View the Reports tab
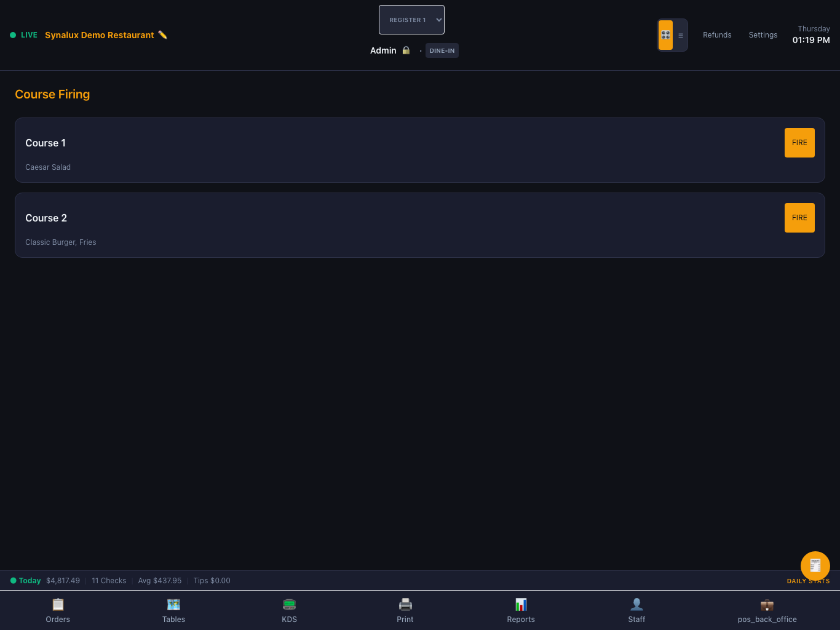Screen dimensions: 840x630 coord(521,610)
